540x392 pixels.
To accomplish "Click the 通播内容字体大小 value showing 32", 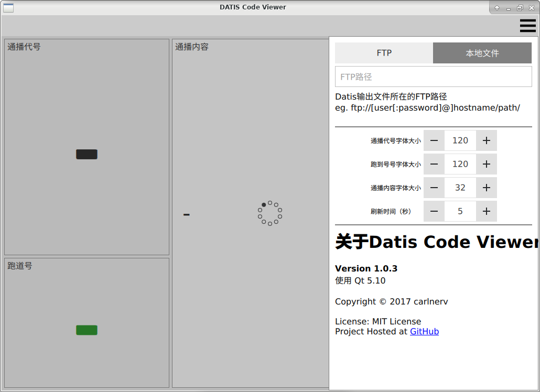I will (460, 188).
